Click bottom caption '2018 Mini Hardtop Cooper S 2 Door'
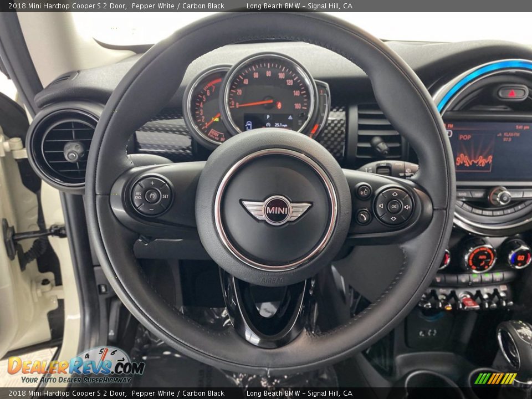 [67, 393]
